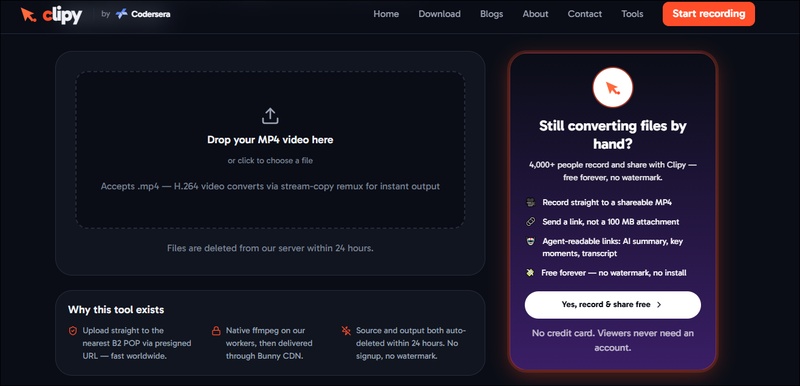
Task: Click the sparkle icon beside Free forever
Action: [x=531, y=273]
